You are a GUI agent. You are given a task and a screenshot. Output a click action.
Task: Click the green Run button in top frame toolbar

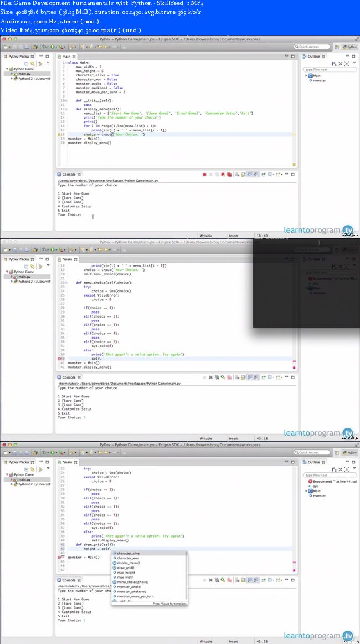coord(52,47)
